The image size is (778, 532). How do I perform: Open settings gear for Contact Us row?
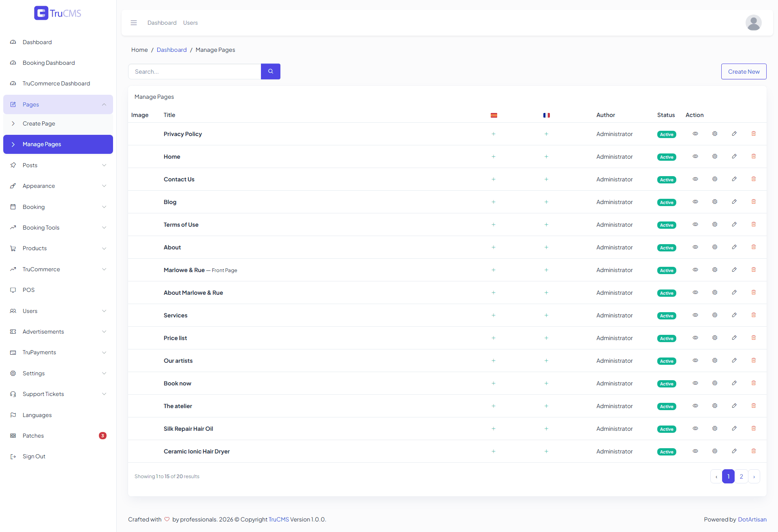coord(715,179)
